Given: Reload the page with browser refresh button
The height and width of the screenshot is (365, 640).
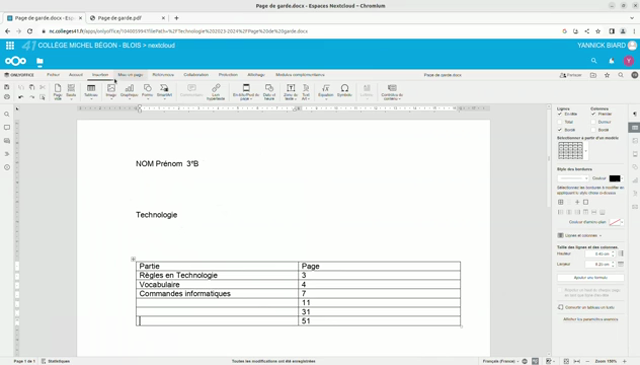Looking at the screenshot, I should [30, 31].
